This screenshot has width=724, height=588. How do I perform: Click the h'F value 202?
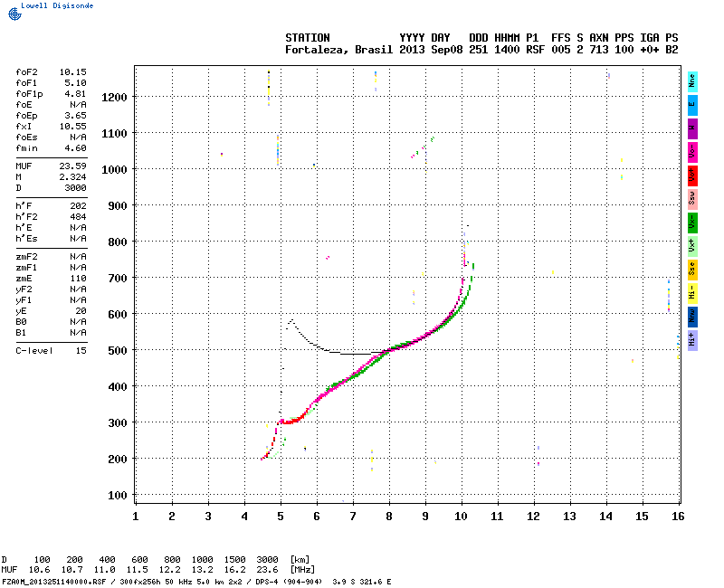(78, 206)
